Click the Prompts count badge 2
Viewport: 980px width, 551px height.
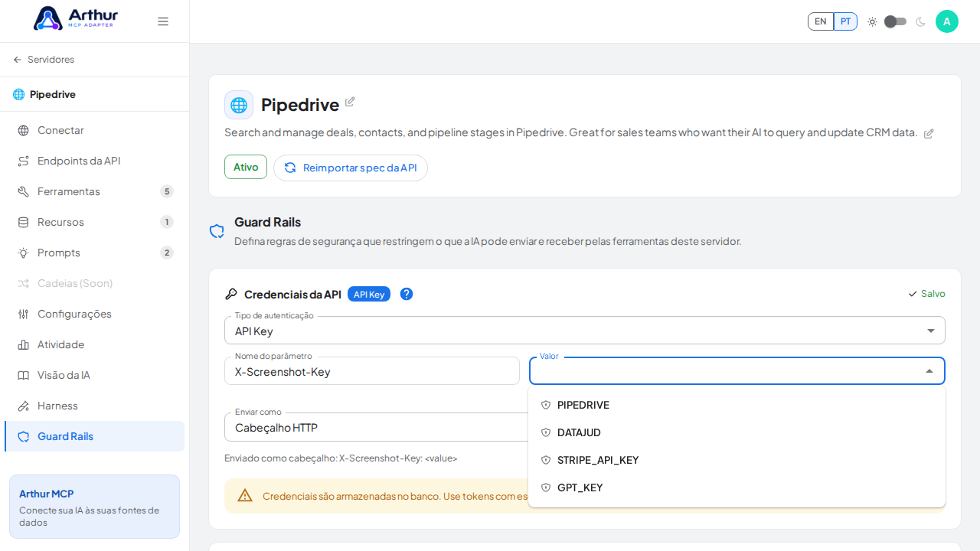tap(167, 253)
